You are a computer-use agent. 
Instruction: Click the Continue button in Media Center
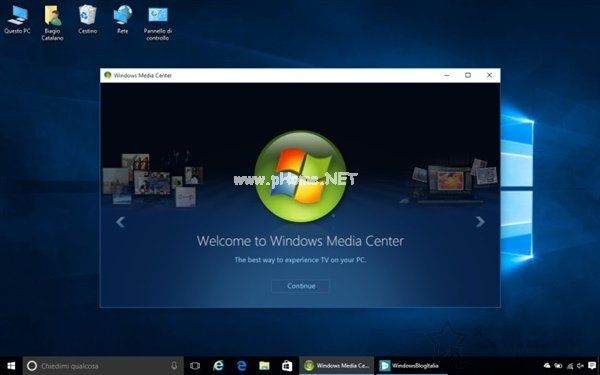tap(301, 286)
